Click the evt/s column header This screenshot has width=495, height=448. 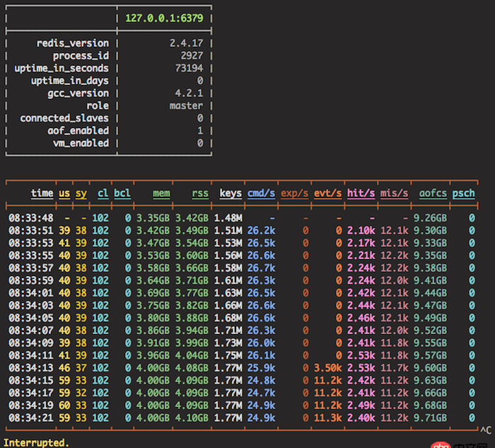[x=327, y=193]
